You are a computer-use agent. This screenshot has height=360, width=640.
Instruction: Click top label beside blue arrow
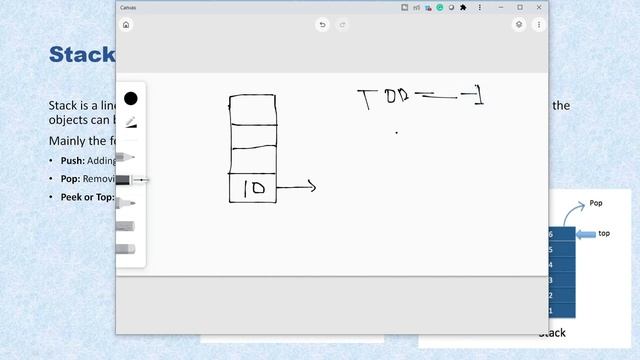click(x=604, y=233)
